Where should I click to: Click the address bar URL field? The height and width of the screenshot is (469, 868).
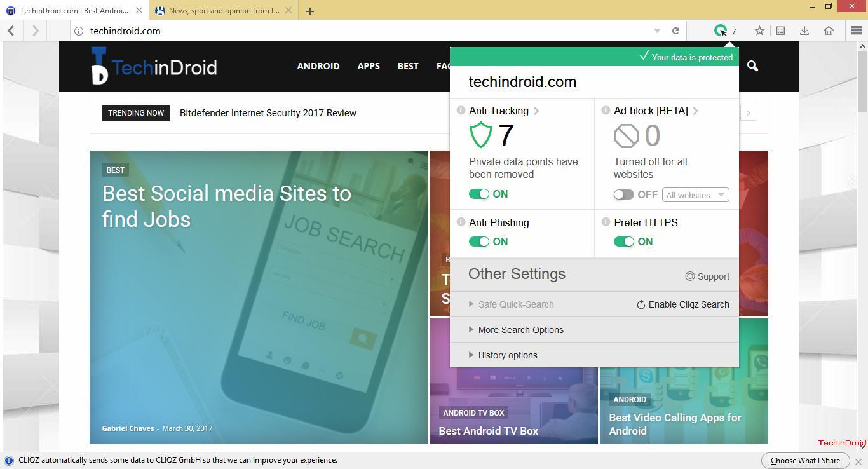(369, 31)
